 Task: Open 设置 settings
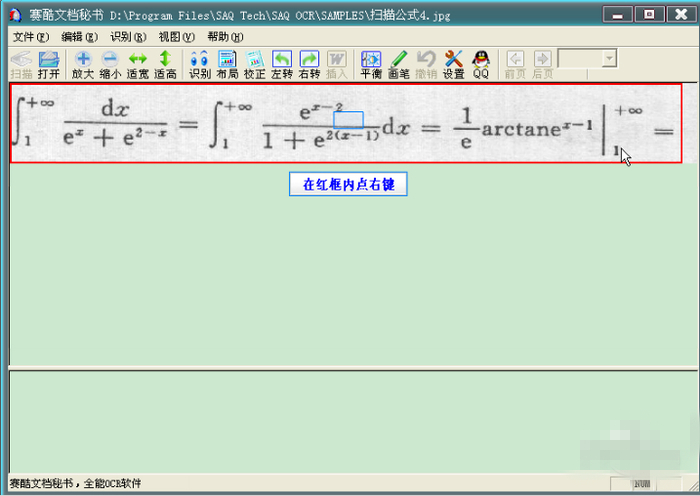click(454, 65)
